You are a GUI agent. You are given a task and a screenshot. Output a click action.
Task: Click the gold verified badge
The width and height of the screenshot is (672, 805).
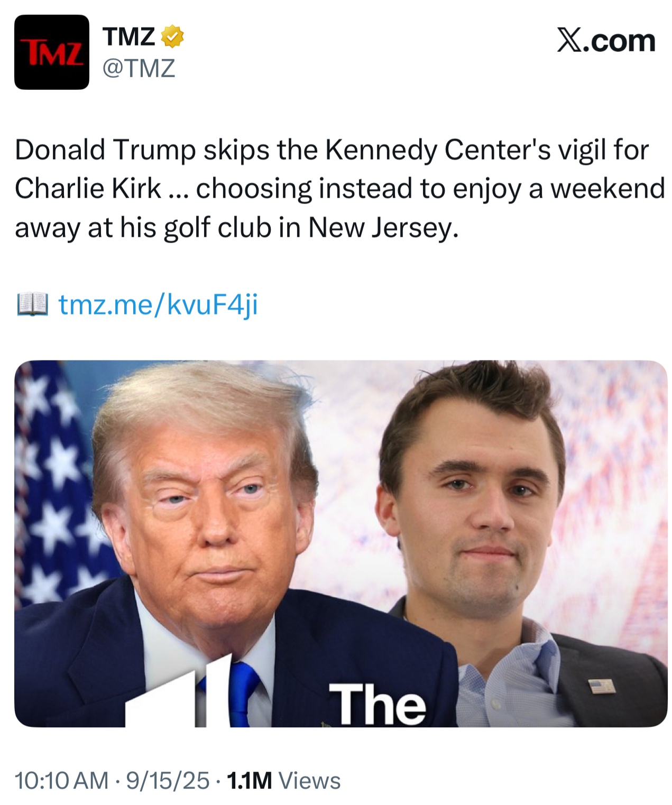[x=172, y=37]
